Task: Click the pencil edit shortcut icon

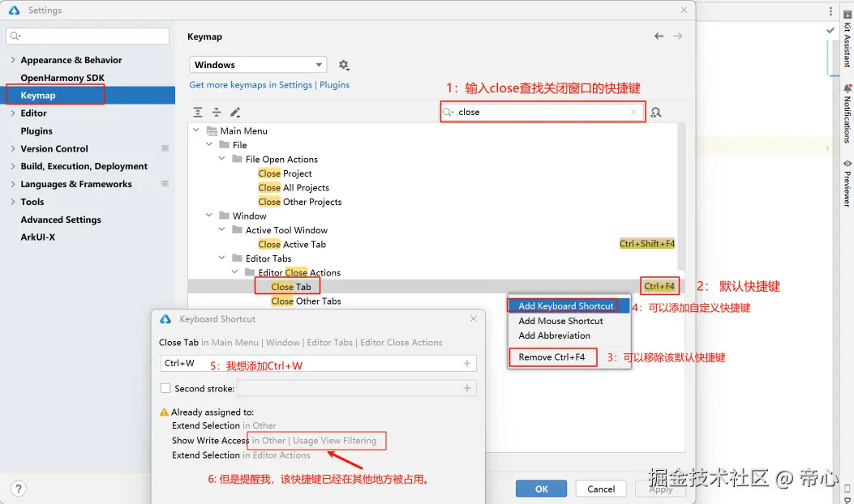Action: (234, 112)
